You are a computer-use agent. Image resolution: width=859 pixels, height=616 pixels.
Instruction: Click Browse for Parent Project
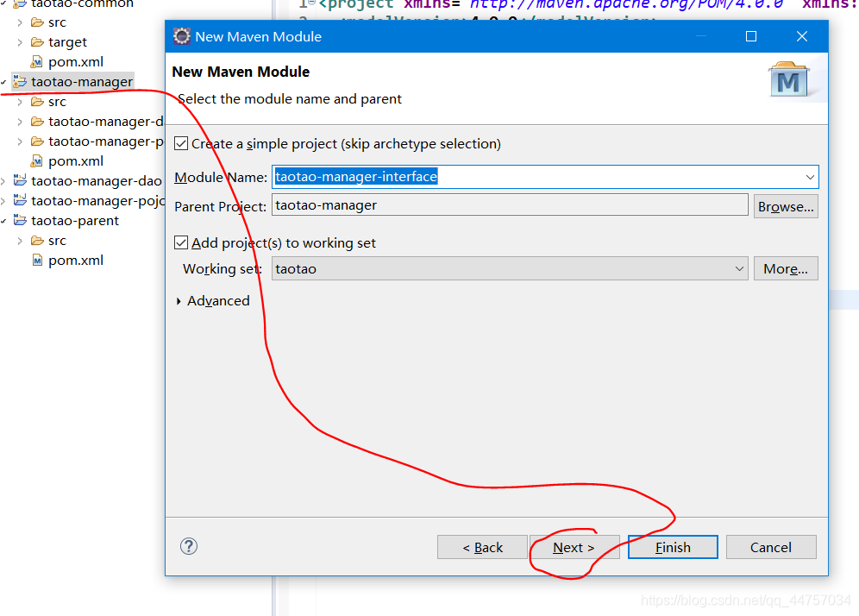click(786, 206)
